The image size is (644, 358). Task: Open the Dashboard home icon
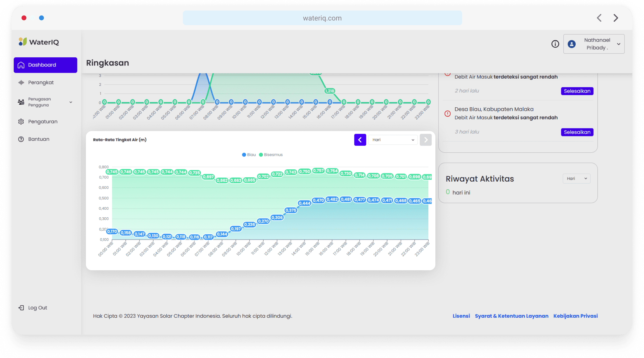click(21, 65)
